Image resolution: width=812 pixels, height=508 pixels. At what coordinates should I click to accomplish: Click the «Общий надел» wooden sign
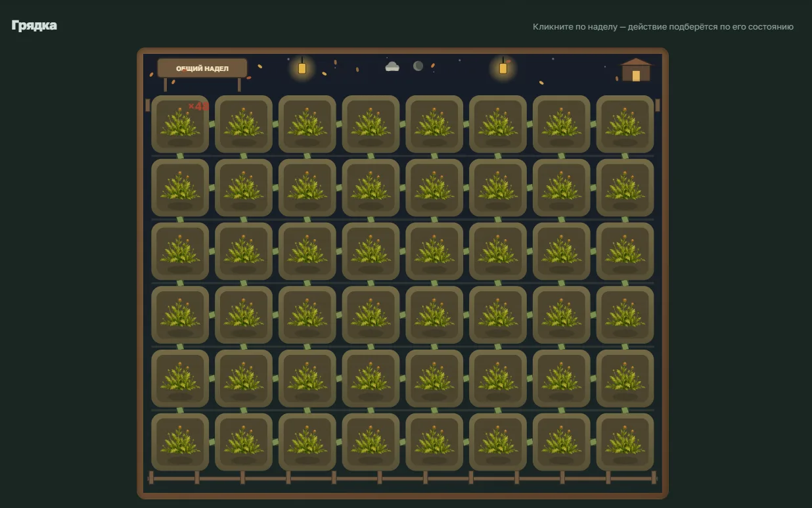(202, 68)
